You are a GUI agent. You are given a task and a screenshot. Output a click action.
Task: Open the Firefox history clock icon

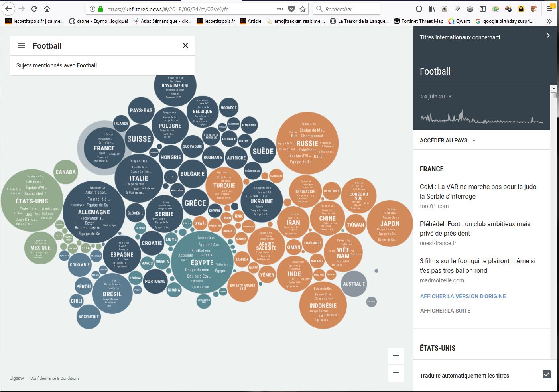pos(419,9)
